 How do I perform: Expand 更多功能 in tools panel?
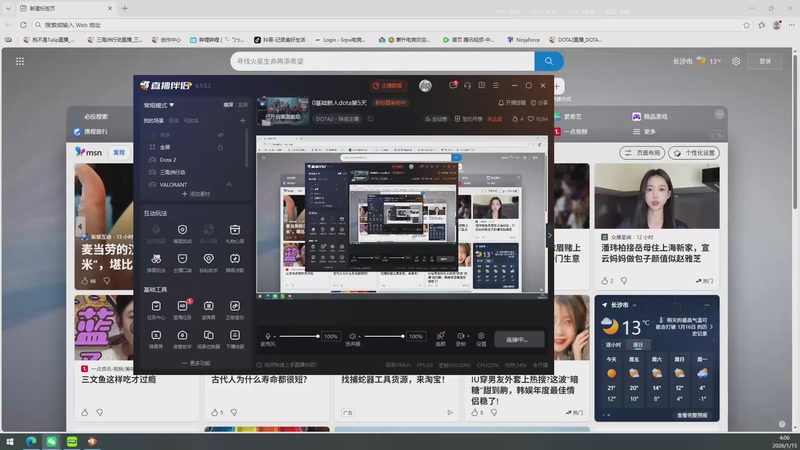coord(195,363)
